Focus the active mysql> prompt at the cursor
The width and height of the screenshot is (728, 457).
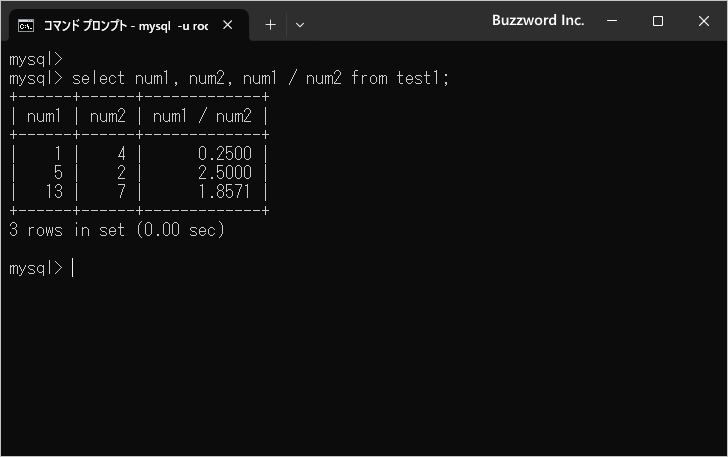point(72,268)
